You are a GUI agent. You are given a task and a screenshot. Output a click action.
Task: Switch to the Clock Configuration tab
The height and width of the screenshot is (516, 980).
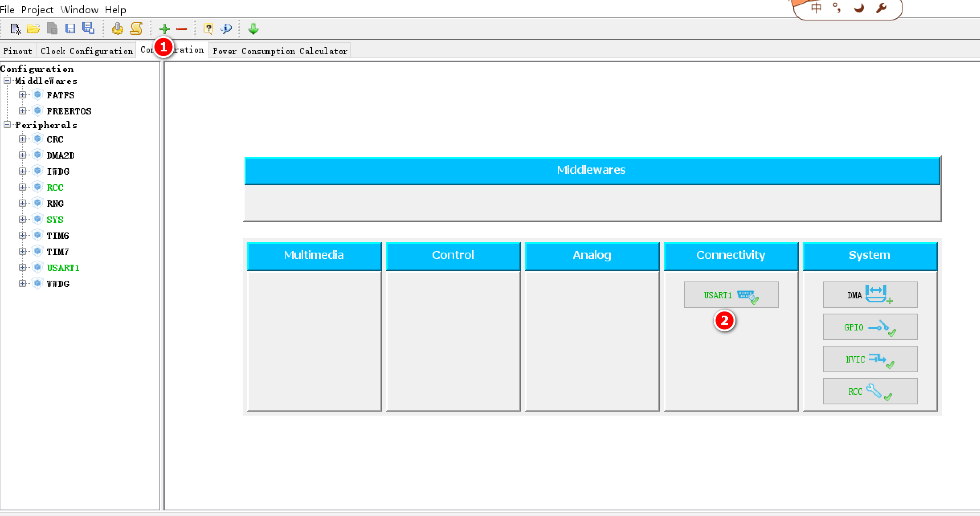87,51
